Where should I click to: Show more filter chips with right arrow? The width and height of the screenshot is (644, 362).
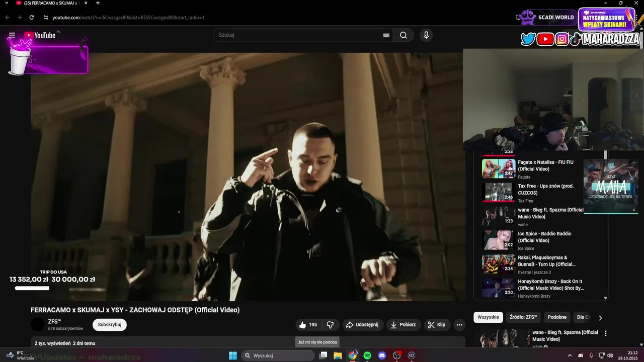point(600,318)
